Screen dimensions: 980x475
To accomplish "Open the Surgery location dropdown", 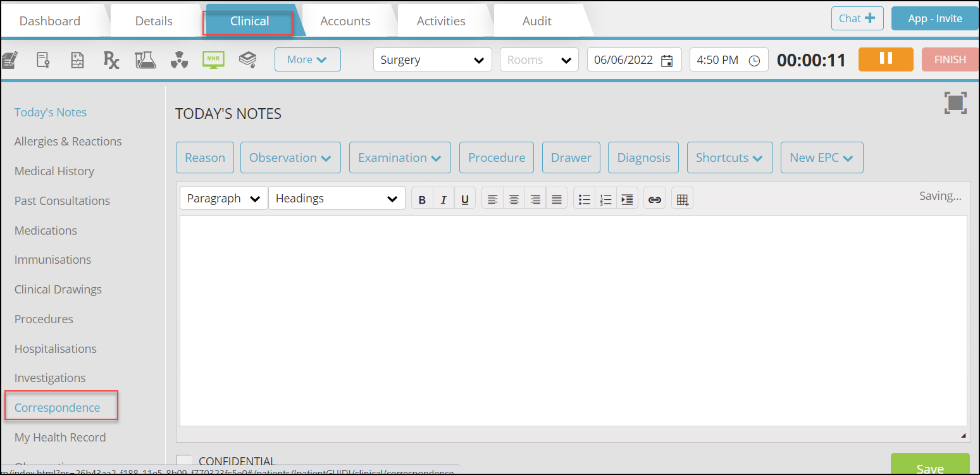I will point(433,60).
